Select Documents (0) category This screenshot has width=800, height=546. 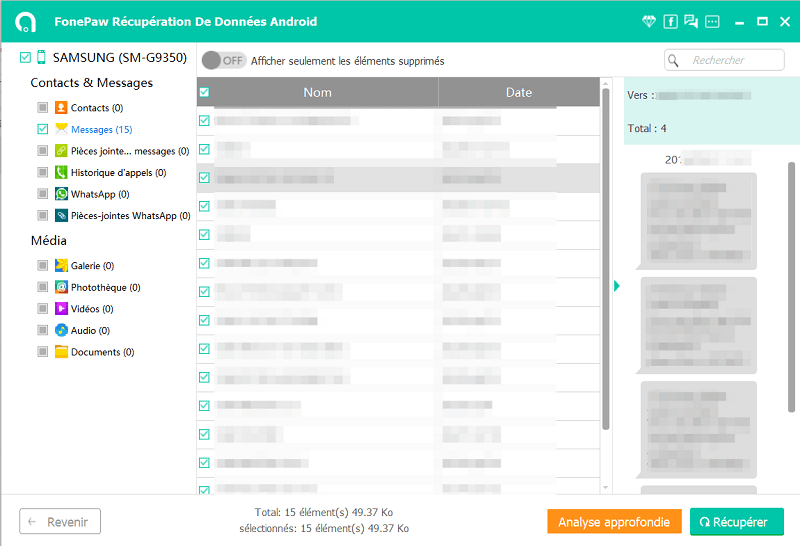tap(103, 352)
